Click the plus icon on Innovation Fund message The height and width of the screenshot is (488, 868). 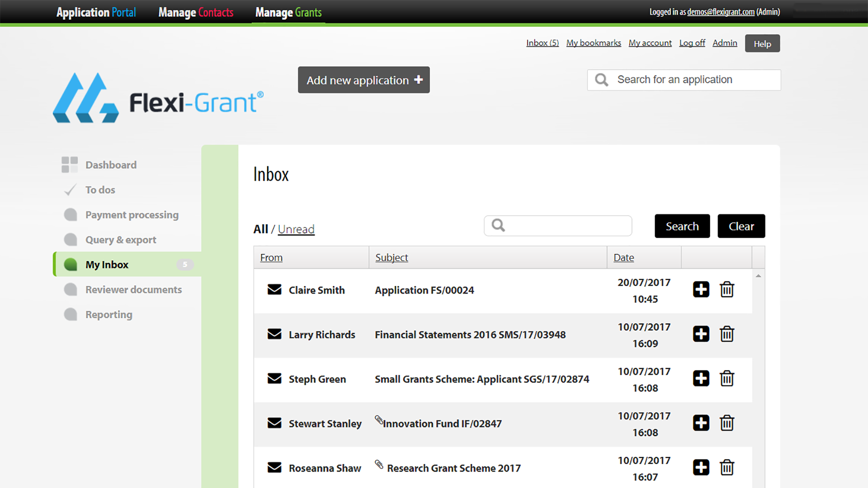point(701,423)
